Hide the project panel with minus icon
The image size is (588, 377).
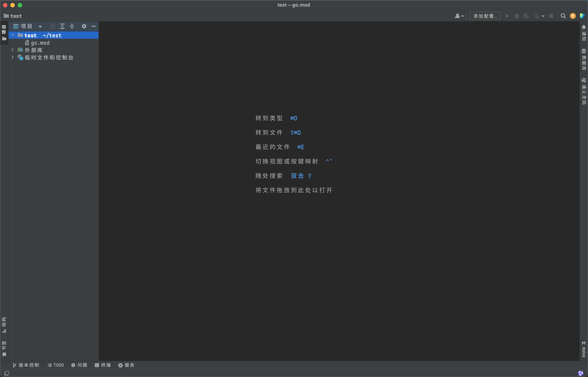click(x=94, y=26)
